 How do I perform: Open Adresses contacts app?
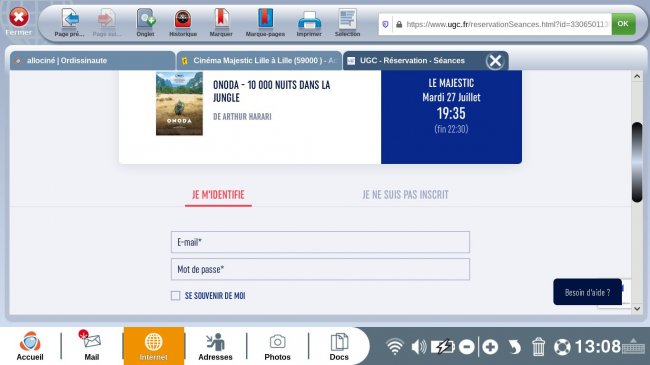point(215,346)
